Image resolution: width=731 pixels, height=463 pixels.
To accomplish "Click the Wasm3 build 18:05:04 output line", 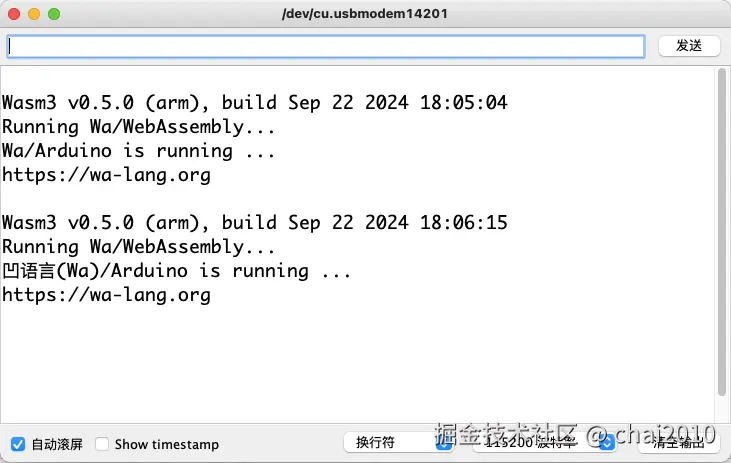I will [x=255, y=103].
